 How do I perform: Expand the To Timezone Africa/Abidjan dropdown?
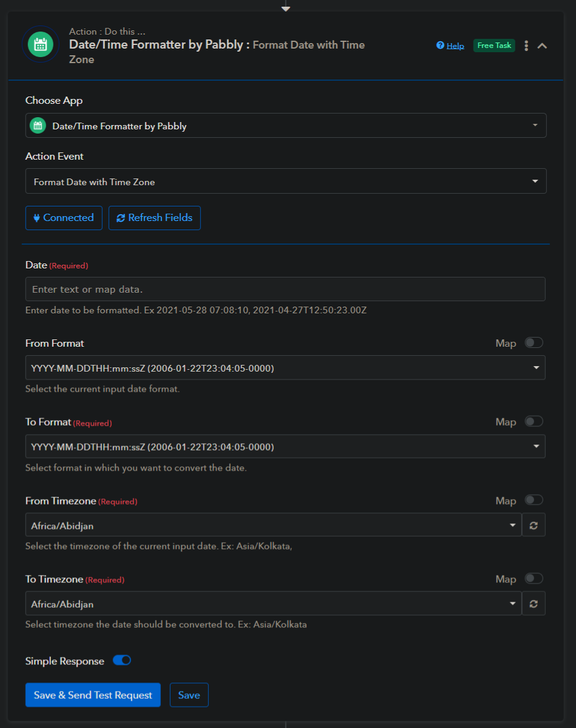(x=273, y=604)
